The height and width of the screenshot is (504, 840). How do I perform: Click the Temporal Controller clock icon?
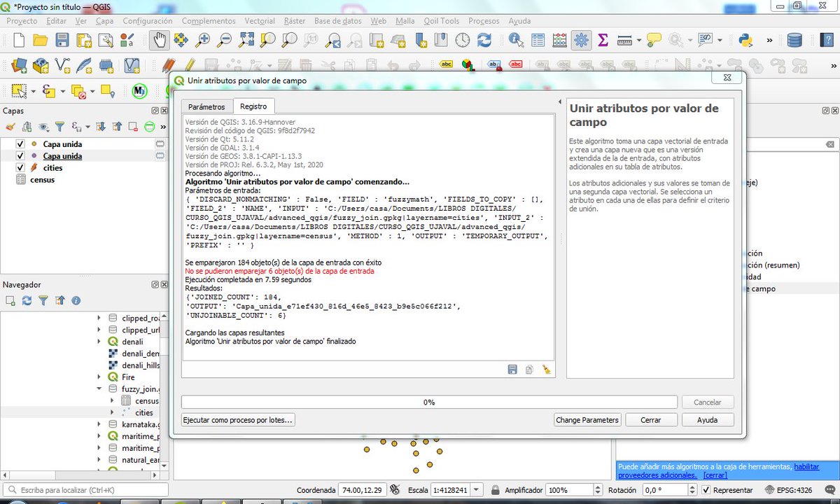(x=463, y=40)
